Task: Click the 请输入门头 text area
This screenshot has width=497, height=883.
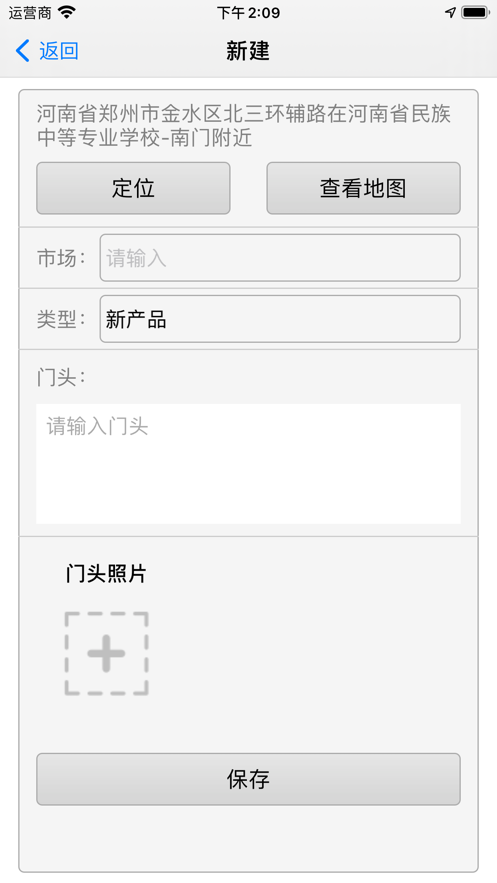Action: coord(248,463)
